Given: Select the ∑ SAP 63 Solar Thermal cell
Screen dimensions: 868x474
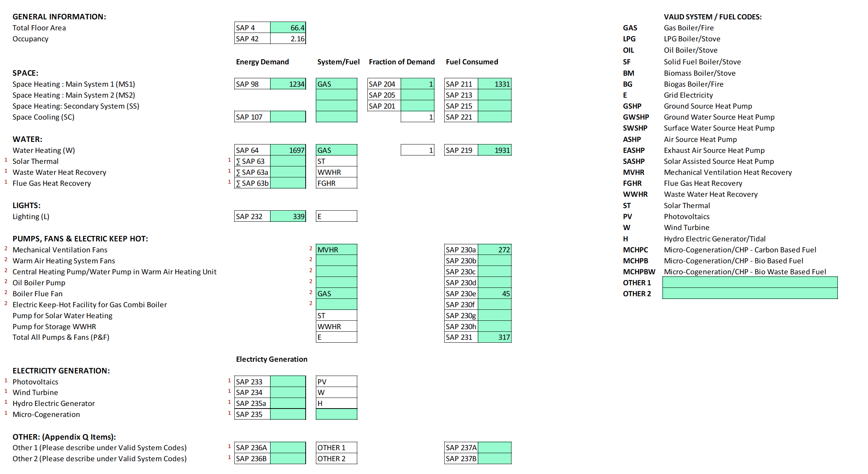Looking at the screenshot, I should (x=288, y=161).
